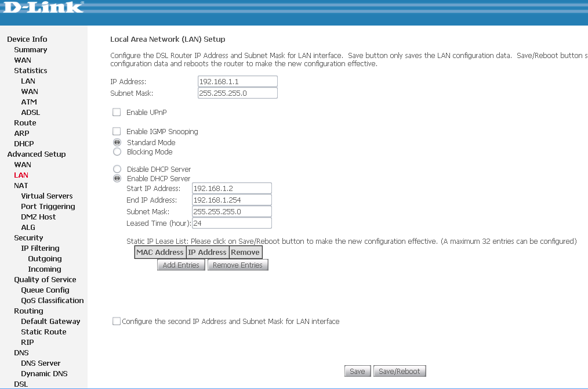Open DNS Server page

[41, 363]
